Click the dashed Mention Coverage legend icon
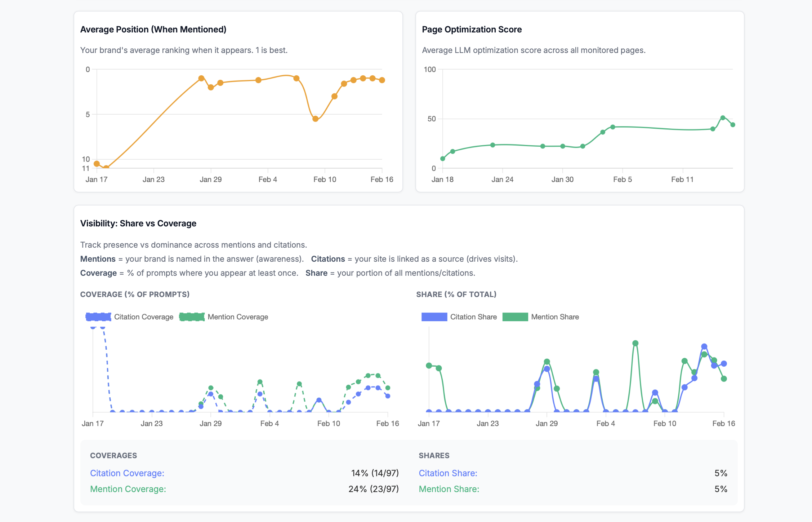Viewport: 812px width, 522px height. click(x=192, y=317)
